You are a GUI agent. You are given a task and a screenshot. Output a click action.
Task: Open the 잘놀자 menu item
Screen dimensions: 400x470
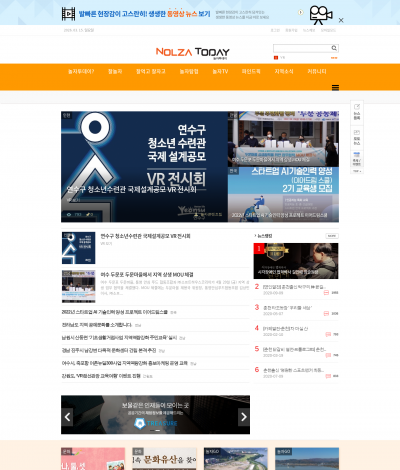click(115, 71)
